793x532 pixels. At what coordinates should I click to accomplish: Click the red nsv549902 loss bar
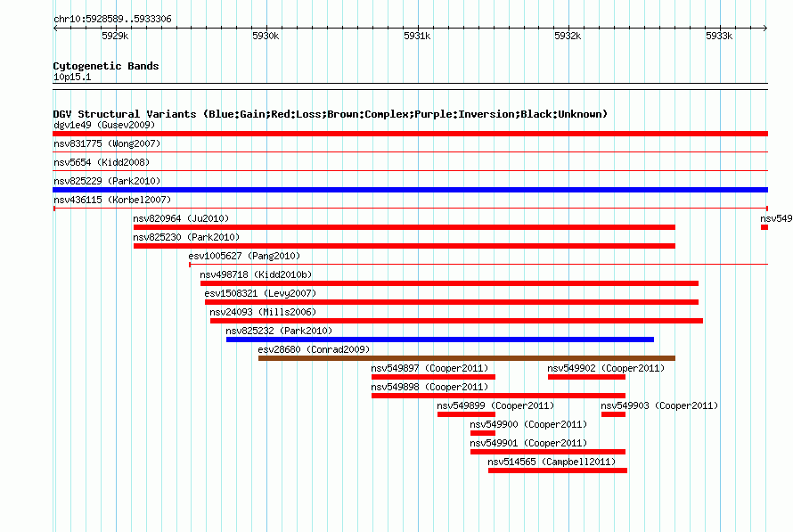pyautogui.click(x=586, y=377)
